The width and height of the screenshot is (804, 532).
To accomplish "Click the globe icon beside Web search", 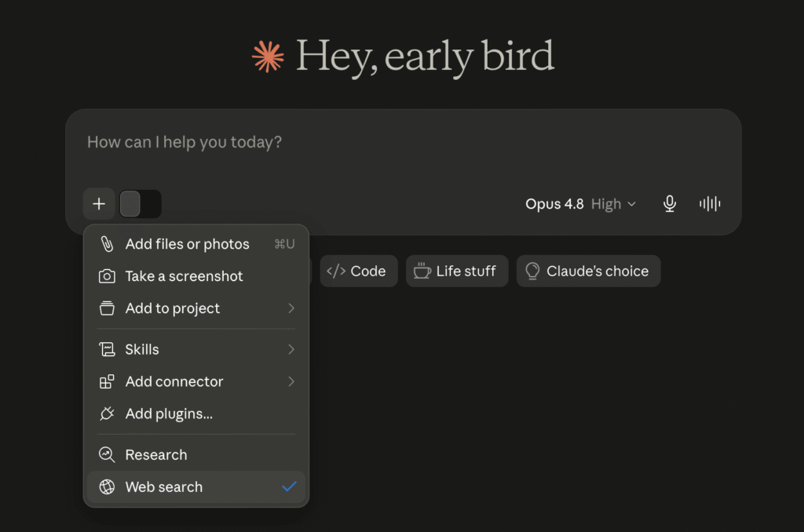I will tap(107, 487).
